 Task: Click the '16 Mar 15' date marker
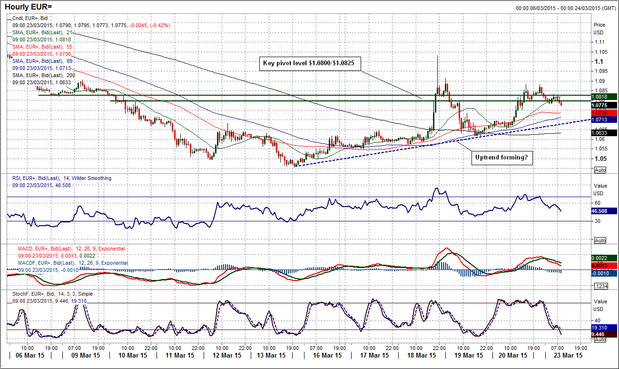coord(327,356)
